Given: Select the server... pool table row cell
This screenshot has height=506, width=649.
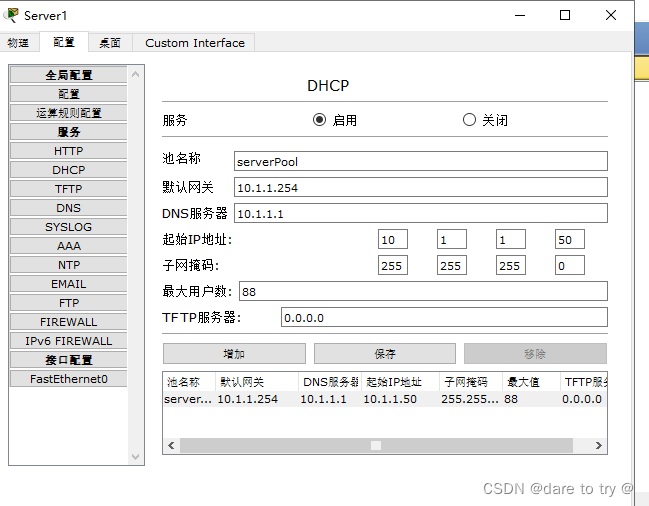Looking at the screenshot, I should point(188,399).
